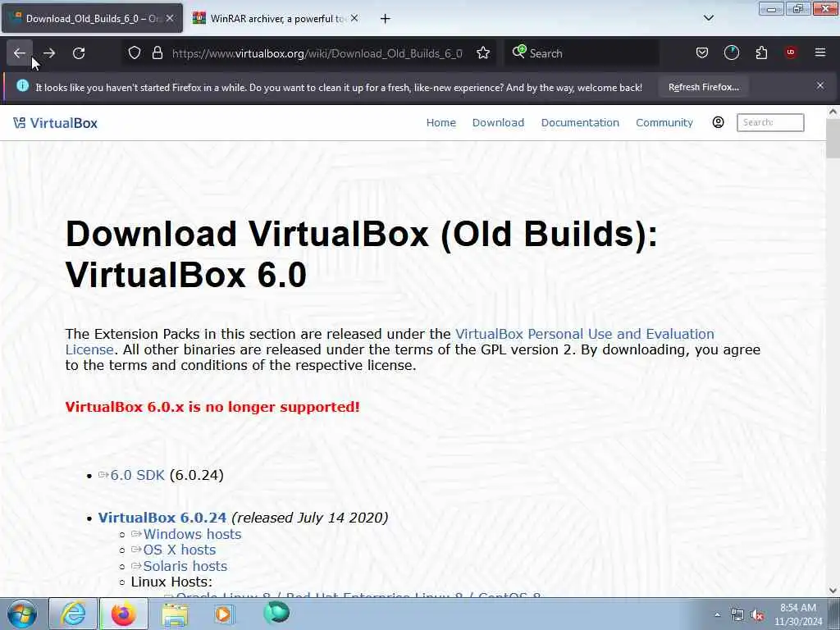Download the OS X hosts build
Image resolution: width=840 pixels, height=630 pixels.
pos(179,550)
